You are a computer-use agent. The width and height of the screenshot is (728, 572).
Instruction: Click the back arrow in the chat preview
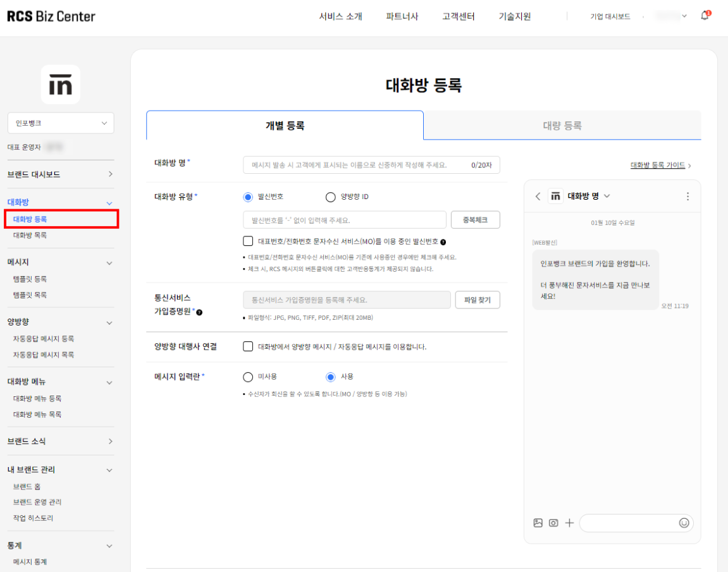538,196
